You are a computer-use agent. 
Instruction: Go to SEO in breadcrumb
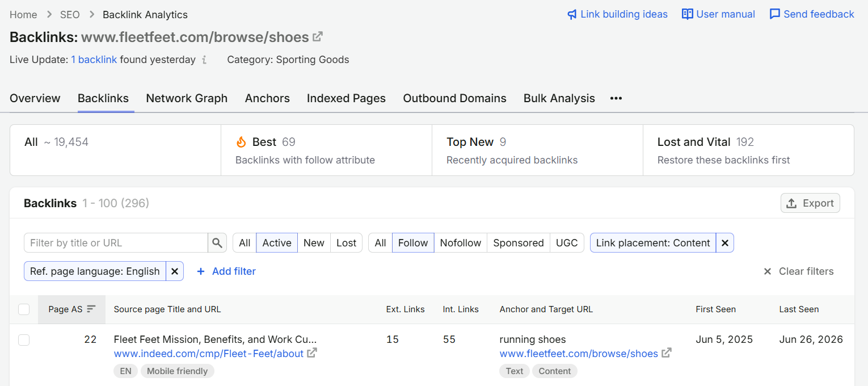tap(70, 15)
